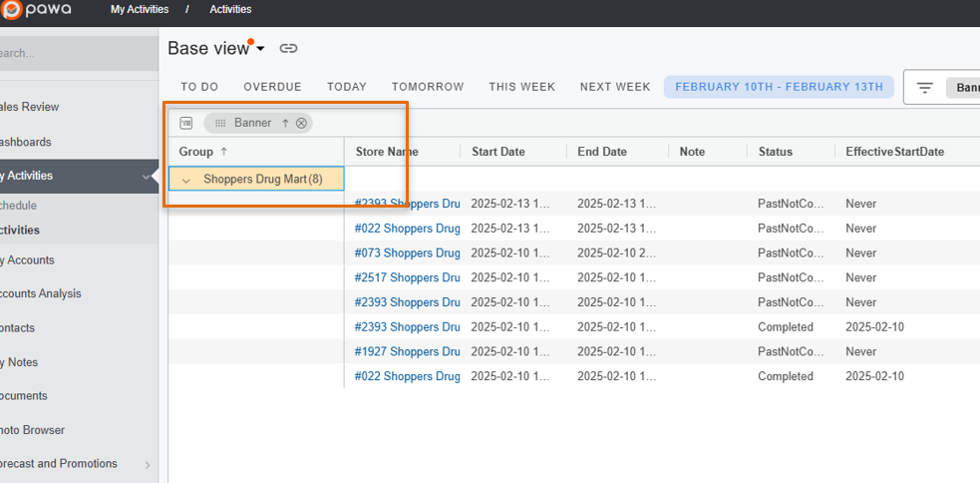The height and width of the screenshot is (483, 980).
Task: Open #2517 Shoppers Dru store link
Action: point(407,277)
